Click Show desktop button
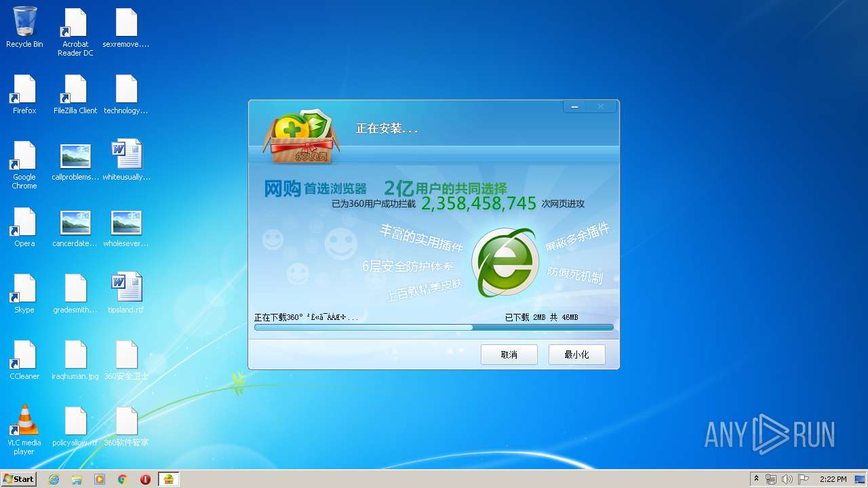This screenshot has height=488, width=868. pos(861,479)
